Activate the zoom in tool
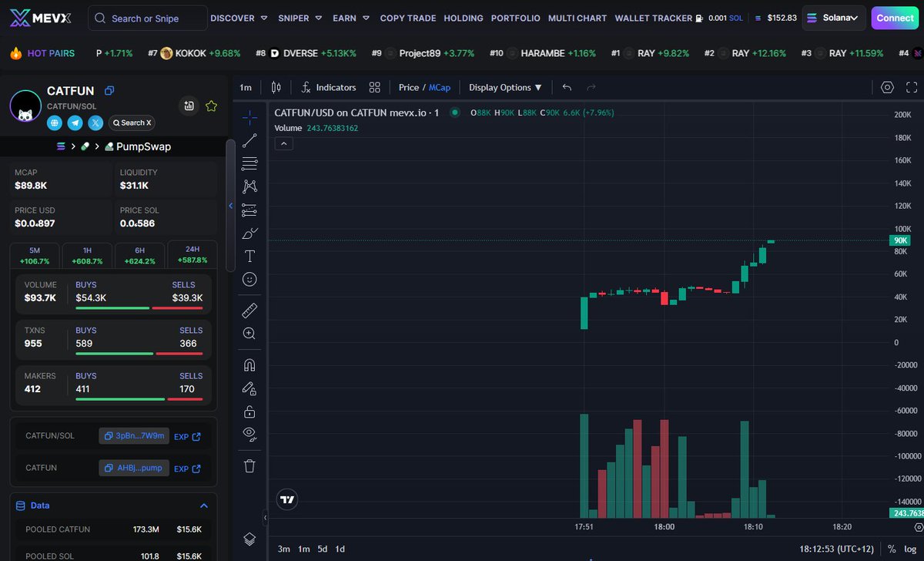The image size is (924, 561). tap(249, 334)
